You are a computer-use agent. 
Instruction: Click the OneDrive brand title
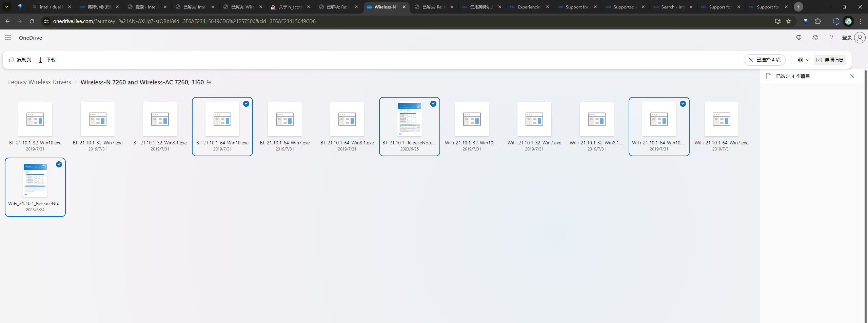(31, 38)
